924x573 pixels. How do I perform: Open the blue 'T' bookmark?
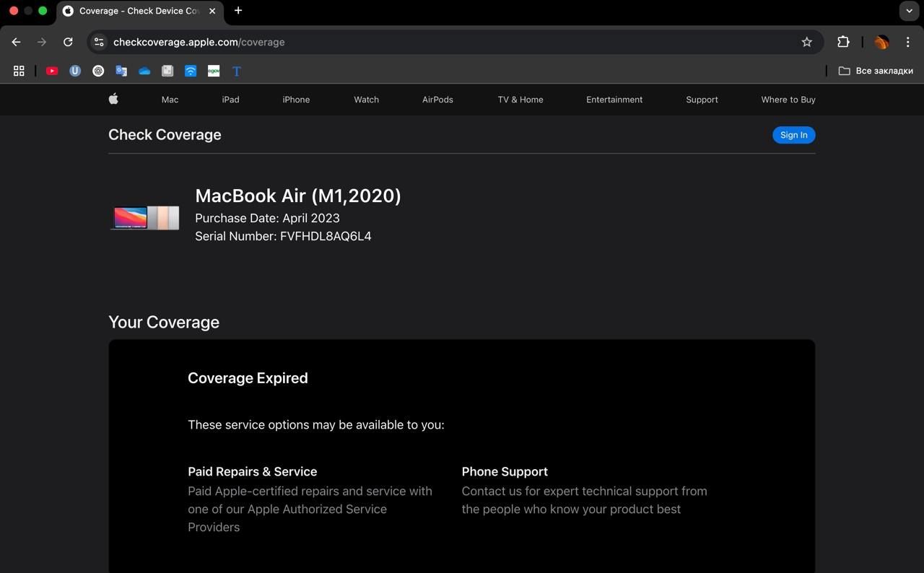click(x=237, y=71)
